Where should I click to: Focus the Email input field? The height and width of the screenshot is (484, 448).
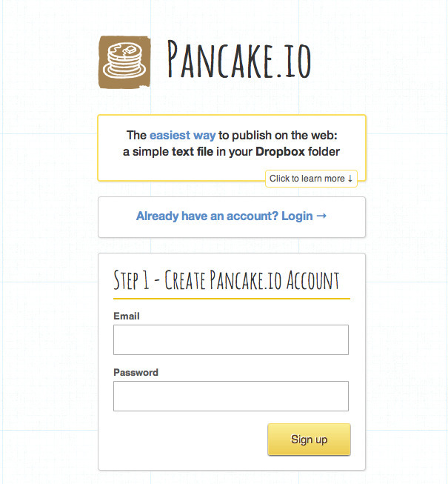(x=230, y=339)
